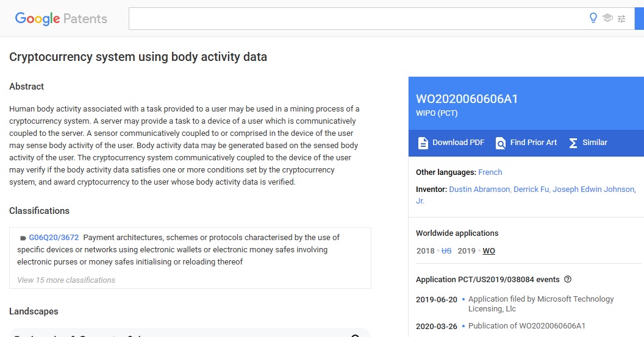Click Application PCT/US2019/038084 events heading
644x337 pixels.
487,280
